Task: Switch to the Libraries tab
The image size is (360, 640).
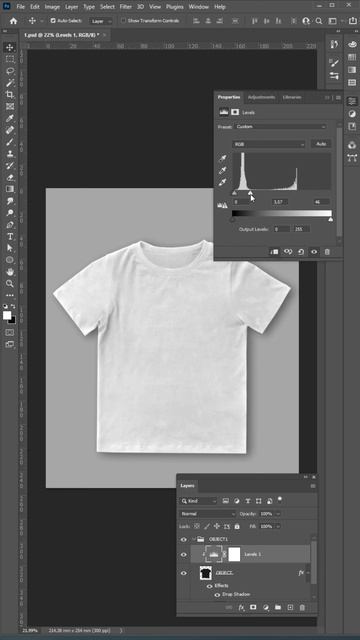Action: coord(292,97)
